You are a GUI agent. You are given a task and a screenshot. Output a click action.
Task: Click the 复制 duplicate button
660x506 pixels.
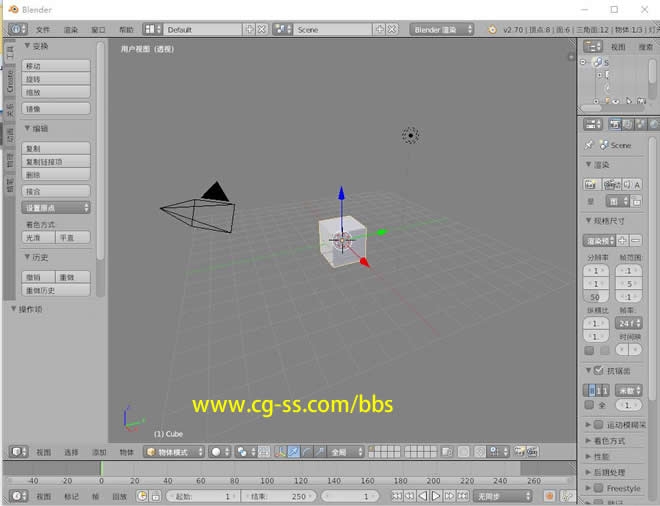click(x=57, y=148)
